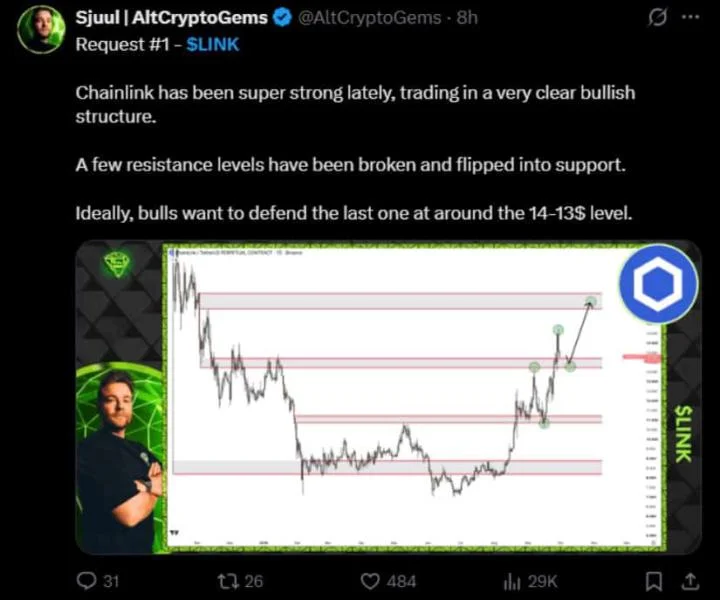Open the three-dot more options menu

691,17
